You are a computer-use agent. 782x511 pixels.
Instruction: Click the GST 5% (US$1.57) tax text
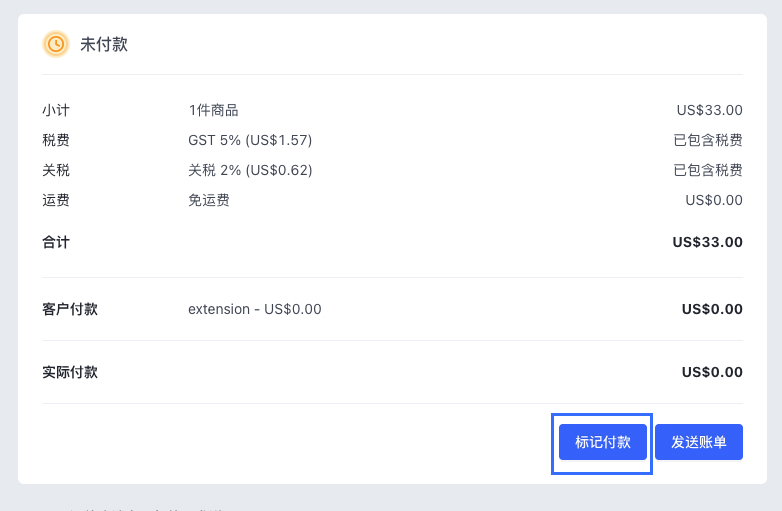click(250, 140)
